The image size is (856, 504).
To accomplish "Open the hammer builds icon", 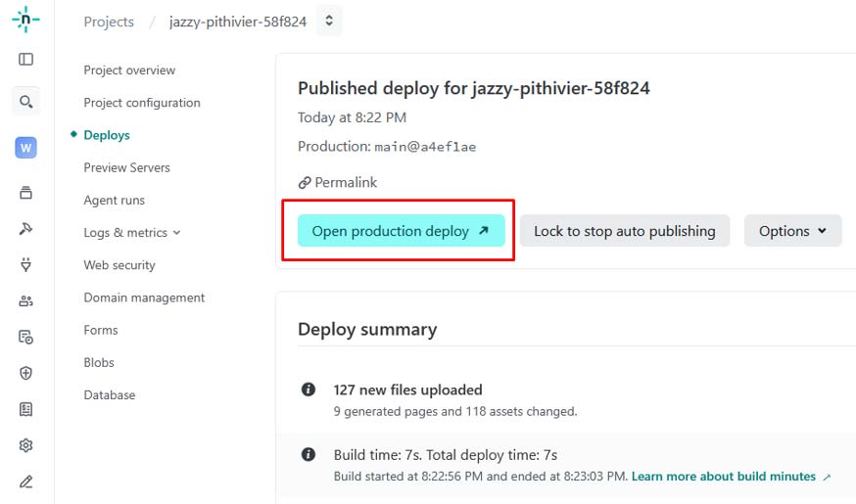I will pyautogui.click(x=25, y=229).
